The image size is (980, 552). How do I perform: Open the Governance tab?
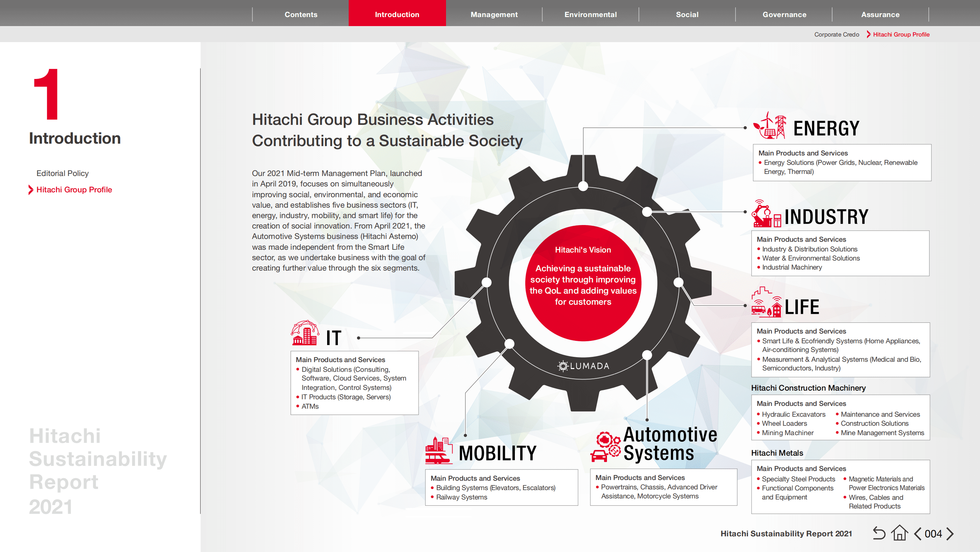click(x=784, y=15)
